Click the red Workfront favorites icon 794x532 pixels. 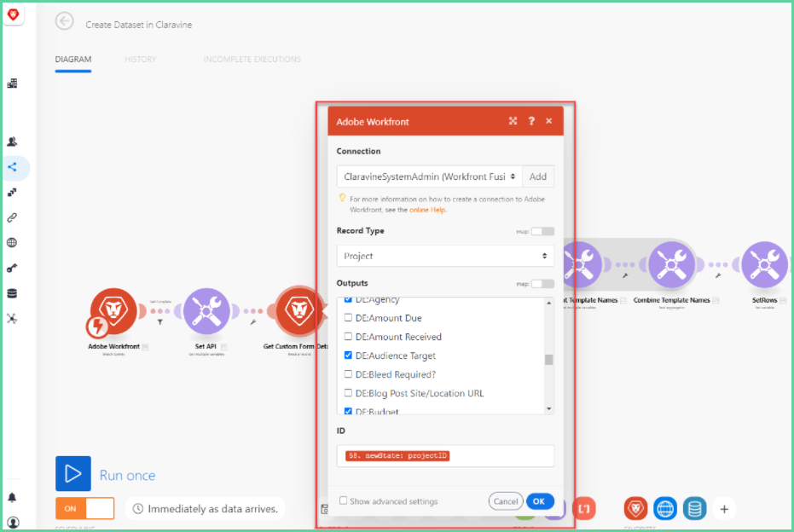click(x=635, y=509)
